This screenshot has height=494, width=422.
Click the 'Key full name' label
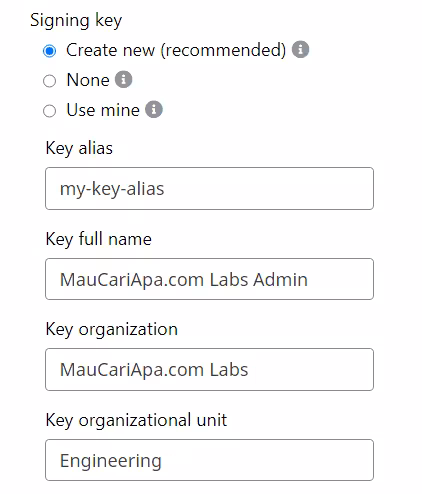pos(99,239)
